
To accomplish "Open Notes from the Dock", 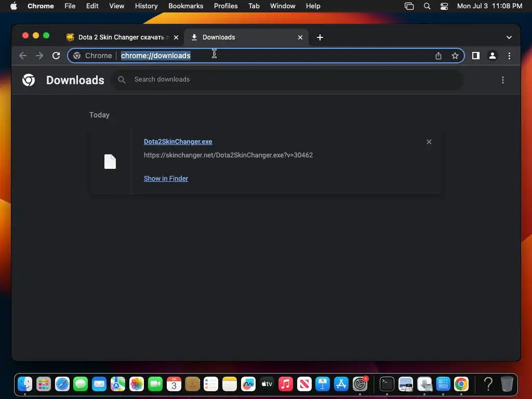I will pyautogui.click(x=229, y=384).
